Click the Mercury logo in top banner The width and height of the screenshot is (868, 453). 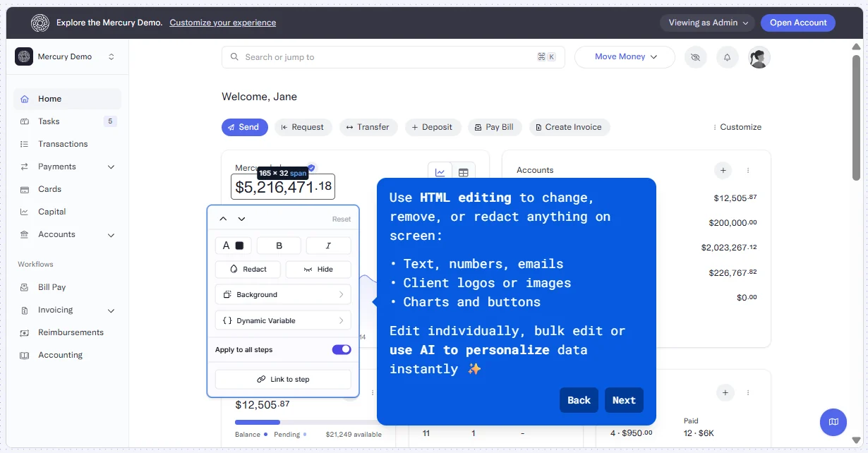(x=40, y=23)
